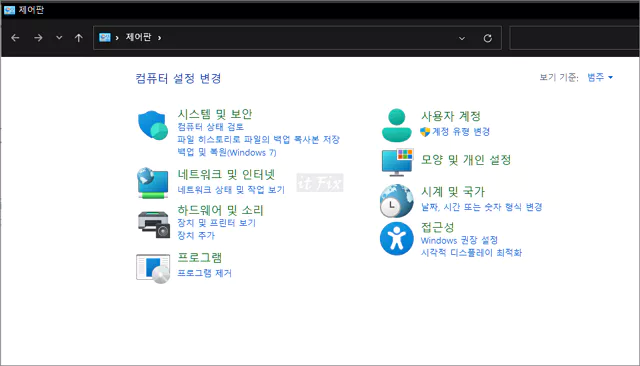The image size is (640, 366).
Task: Open 모양 및 개인 설정 heading link
Action: 466,160
